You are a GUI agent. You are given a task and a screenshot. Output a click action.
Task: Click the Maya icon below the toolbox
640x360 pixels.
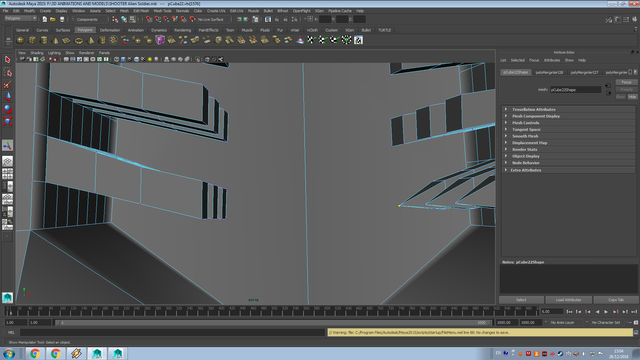[7, 297]
